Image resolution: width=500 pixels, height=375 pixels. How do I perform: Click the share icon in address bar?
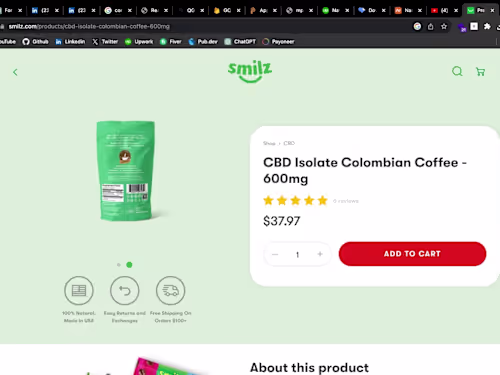point(430,26)
